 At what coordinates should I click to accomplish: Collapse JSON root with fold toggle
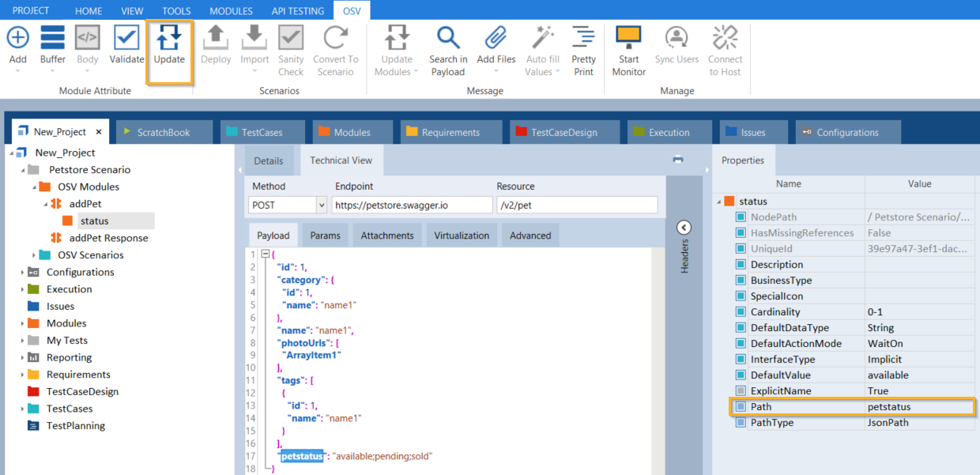(x=266, y=254)
